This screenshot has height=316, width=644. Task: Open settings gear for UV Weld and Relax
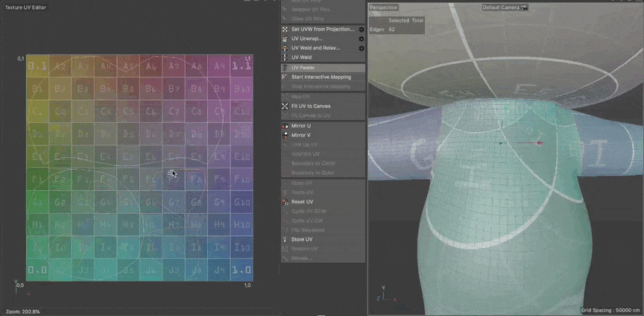click(x=362, y=48)
